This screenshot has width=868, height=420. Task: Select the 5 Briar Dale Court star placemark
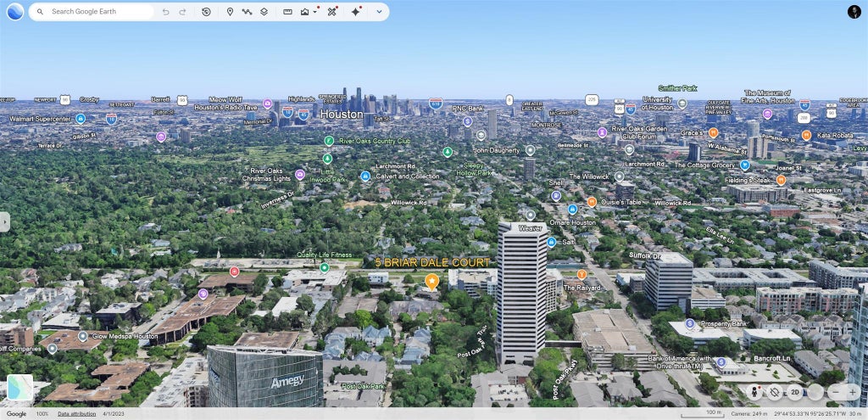431,282
